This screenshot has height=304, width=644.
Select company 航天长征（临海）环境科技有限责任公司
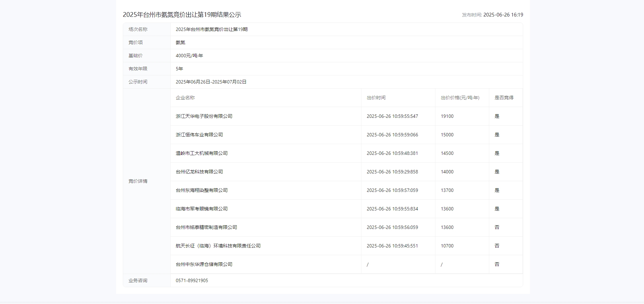coord(218,246)
